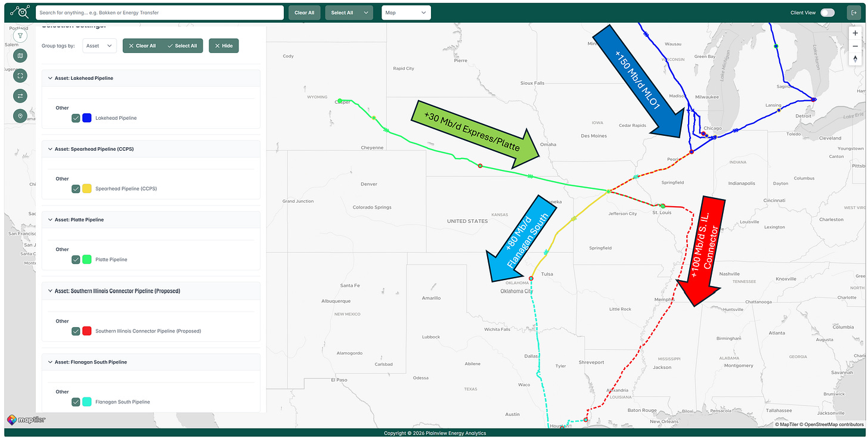868x438 pixels.
Task: Click the location pin icon button
Action: (x=20, y=116)
